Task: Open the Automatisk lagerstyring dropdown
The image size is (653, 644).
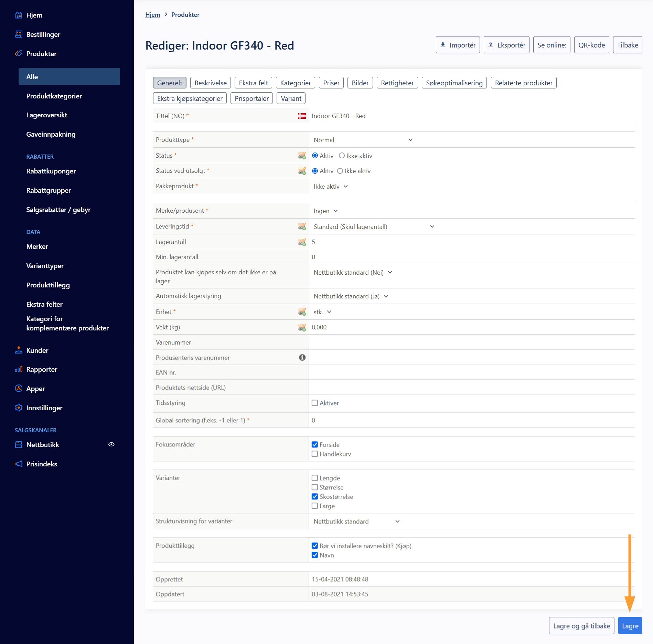Action: coord(351,296)
